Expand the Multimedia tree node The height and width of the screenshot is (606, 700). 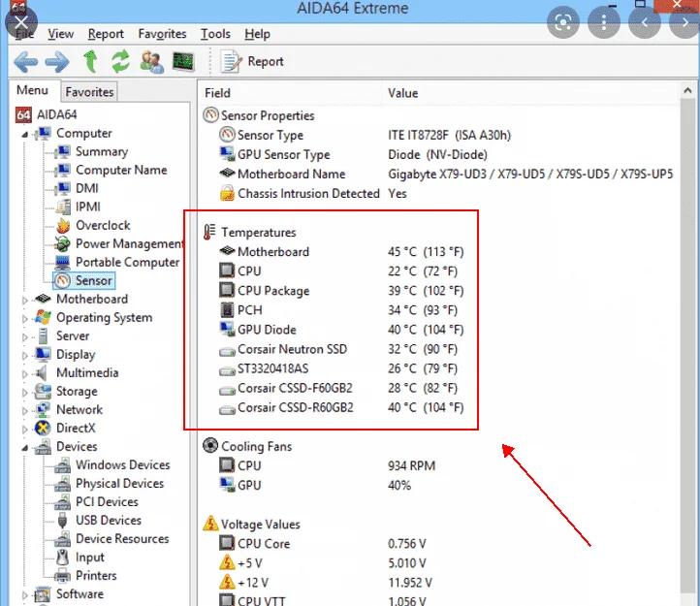(x=25, y=374)
